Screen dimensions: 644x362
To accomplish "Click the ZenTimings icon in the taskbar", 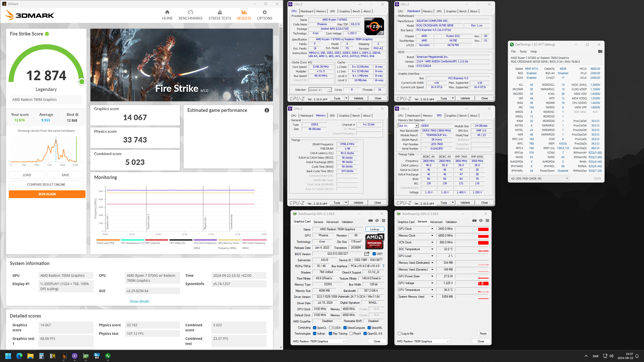I will [108, 356].
